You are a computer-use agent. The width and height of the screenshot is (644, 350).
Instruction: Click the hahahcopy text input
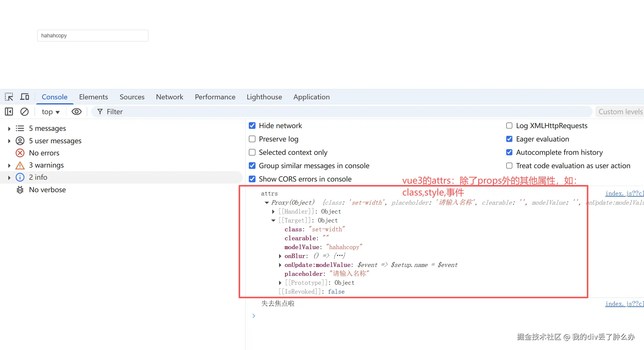pos(93,36)
